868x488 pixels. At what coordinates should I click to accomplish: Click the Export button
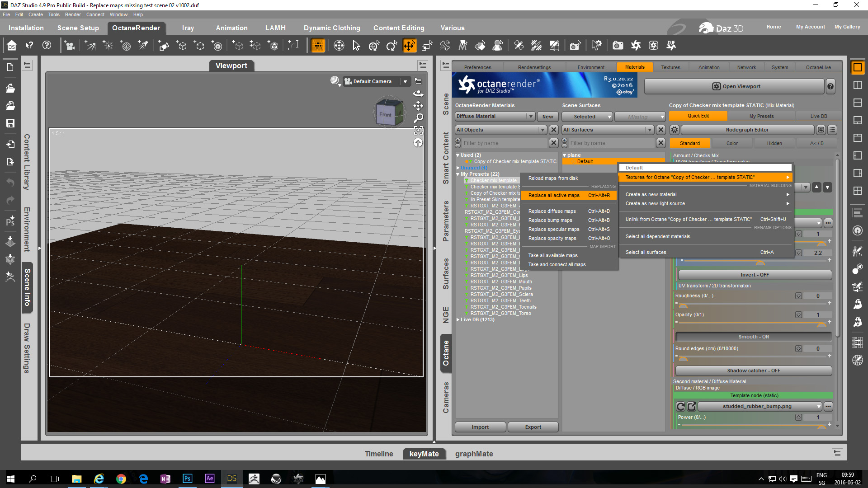pyautogui.click(x=533, y=427)
